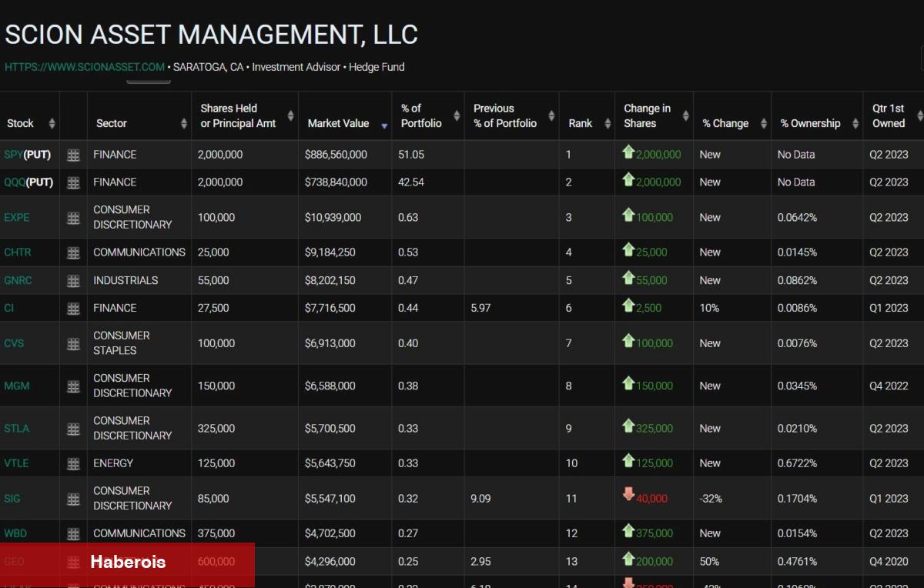Open the grid icon in EXPE row

pos(73,218)
